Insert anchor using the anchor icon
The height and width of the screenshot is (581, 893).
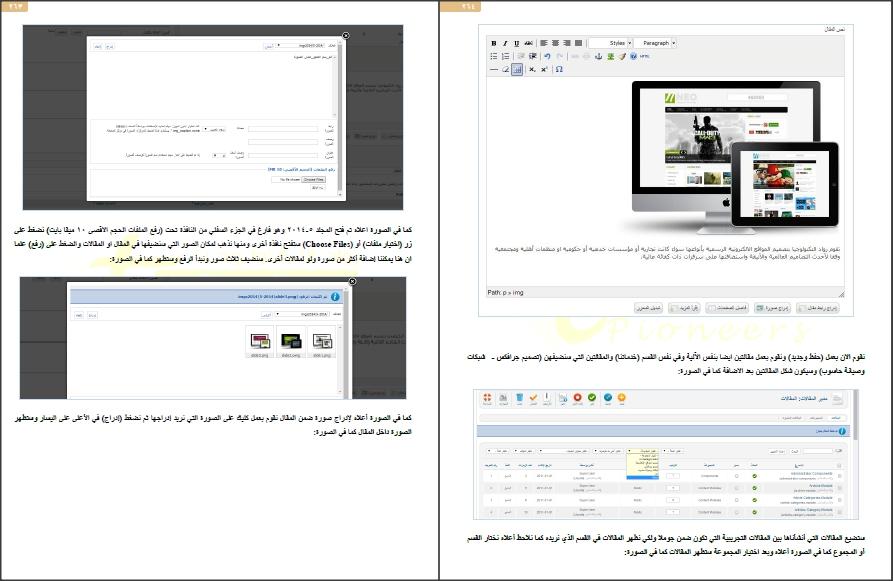pos(599,57)
